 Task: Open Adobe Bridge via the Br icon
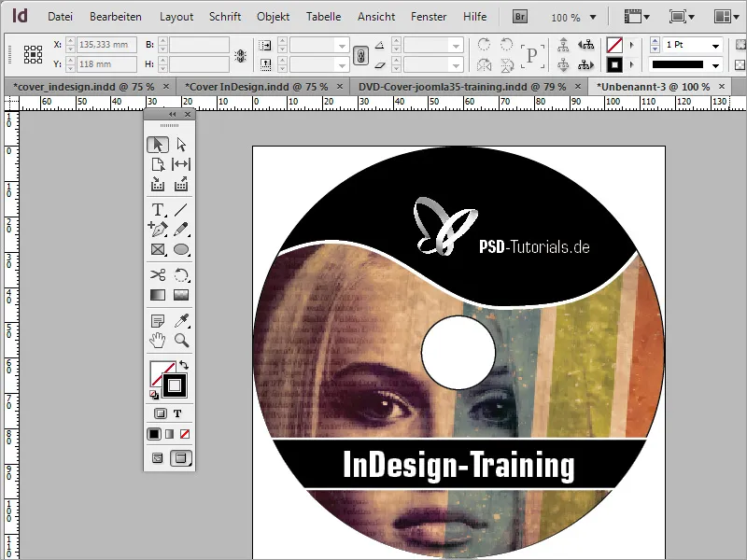pyautogui.click(x=519, y=16)
